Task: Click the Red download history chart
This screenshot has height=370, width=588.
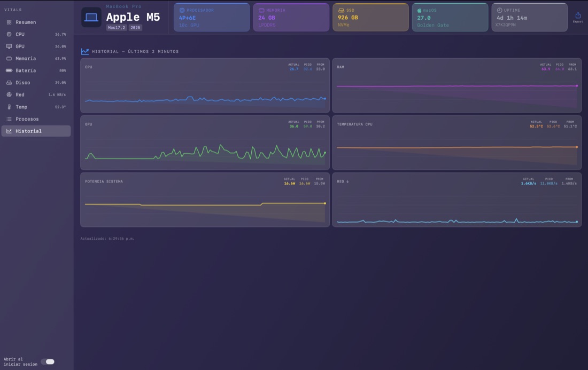Action: point(457,200)
